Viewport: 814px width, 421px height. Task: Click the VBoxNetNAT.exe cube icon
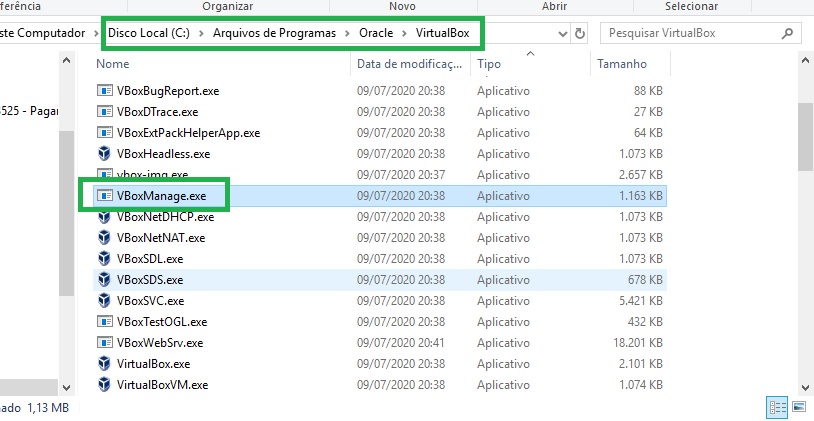[105, 238]
